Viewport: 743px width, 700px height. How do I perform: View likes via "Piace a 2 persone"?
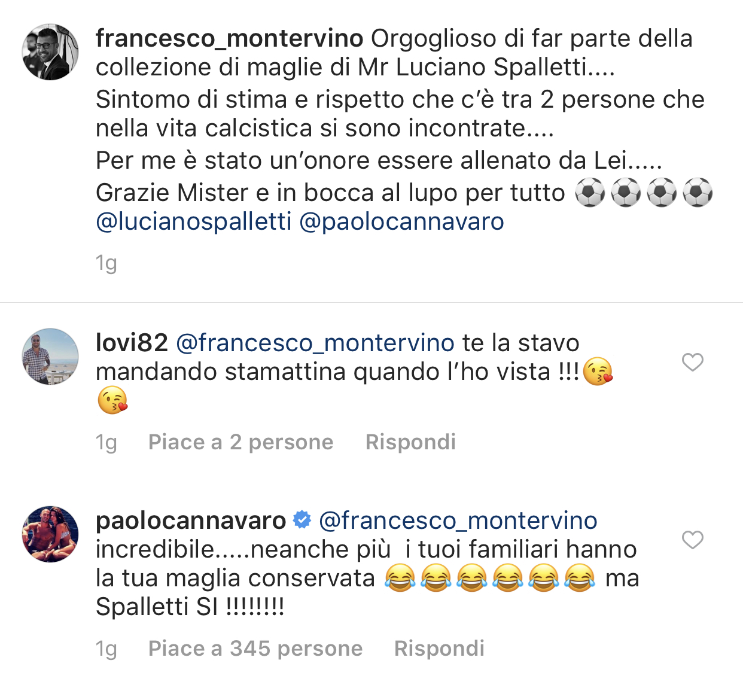pos(240,442)
